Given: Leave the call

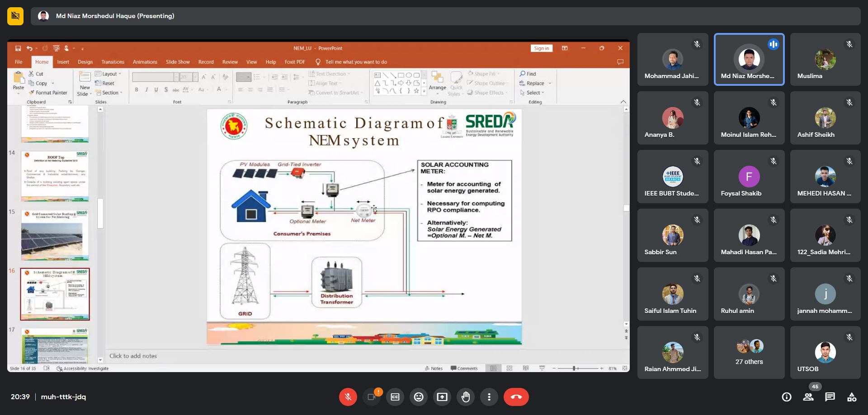Looking at the screenshot, I should click(x=516, y=397).
